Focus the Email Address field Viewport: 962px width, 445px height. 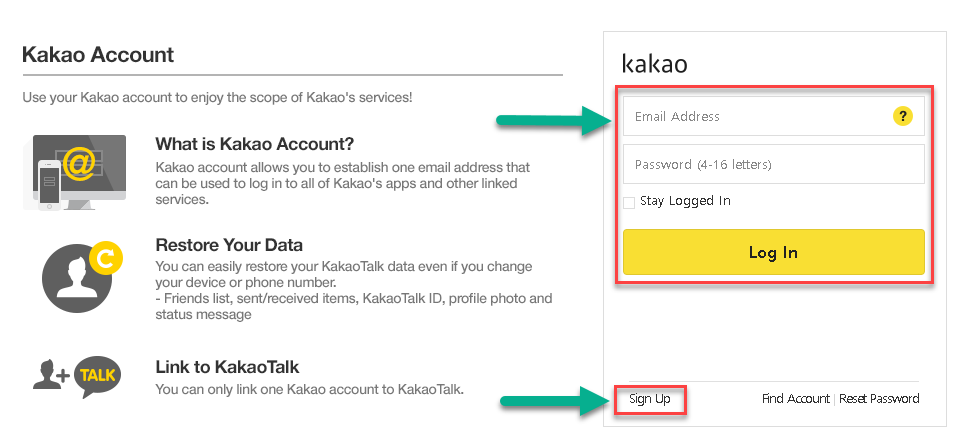pyautogui.click(x=774, y=115)
